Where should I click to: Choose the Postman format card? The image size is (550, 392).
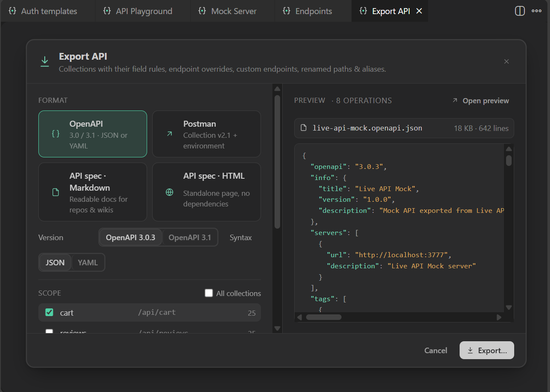(x=206, y=134)
